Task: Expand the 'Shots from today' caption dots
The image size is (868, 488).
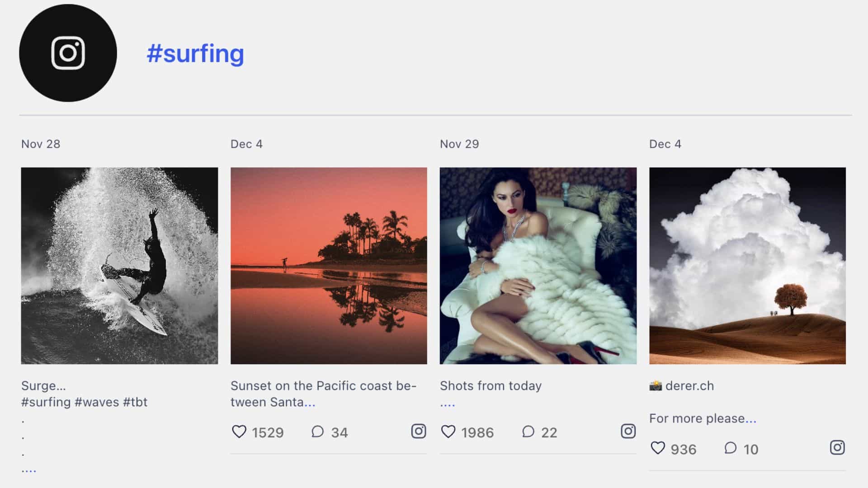Action: click(x=448, y=405)
